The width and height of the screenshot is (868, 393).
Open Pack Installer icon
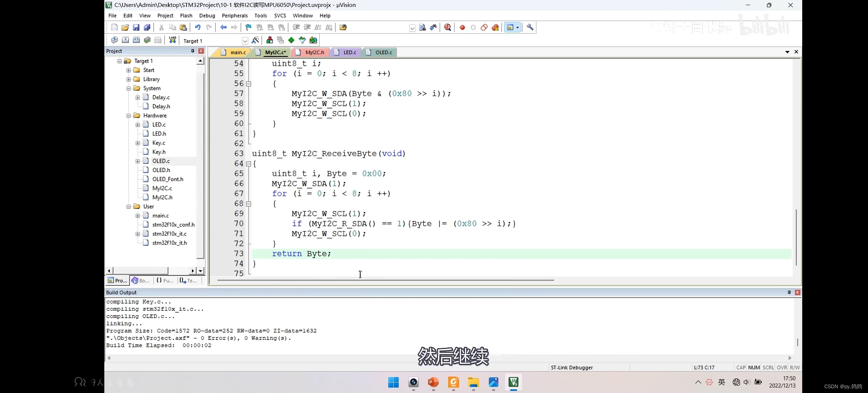pos(313,40)
